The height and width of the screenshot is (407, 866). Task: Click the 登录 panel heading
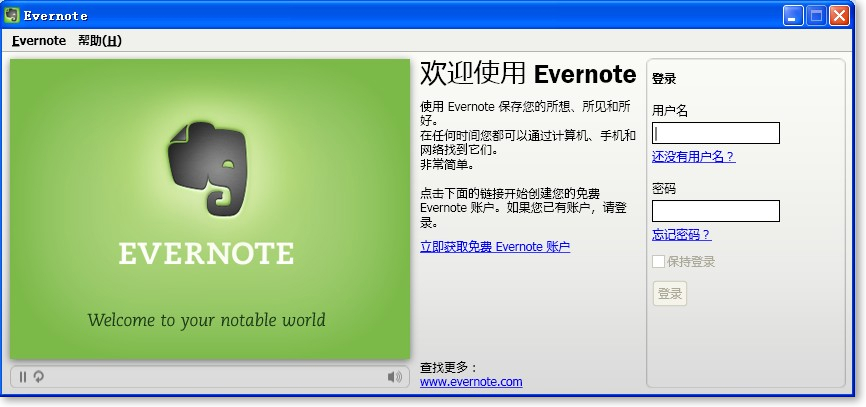664,78
